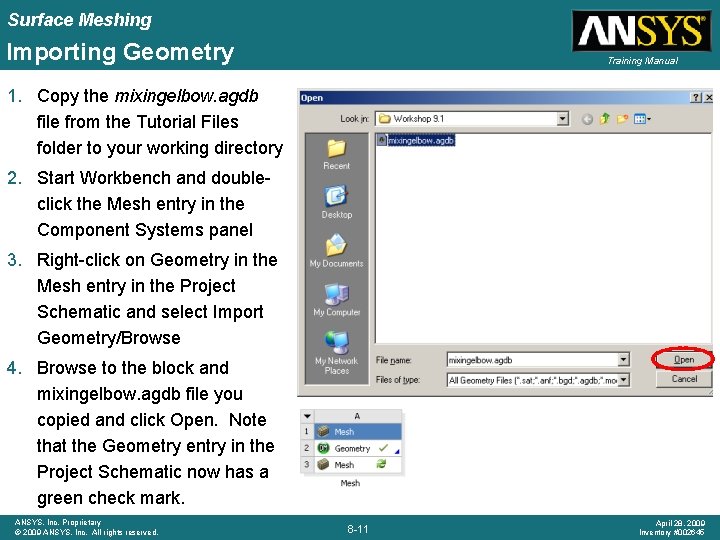The image size is (720, 540).
Task: Click the Cancel button
Action: (x=684, y=379)
